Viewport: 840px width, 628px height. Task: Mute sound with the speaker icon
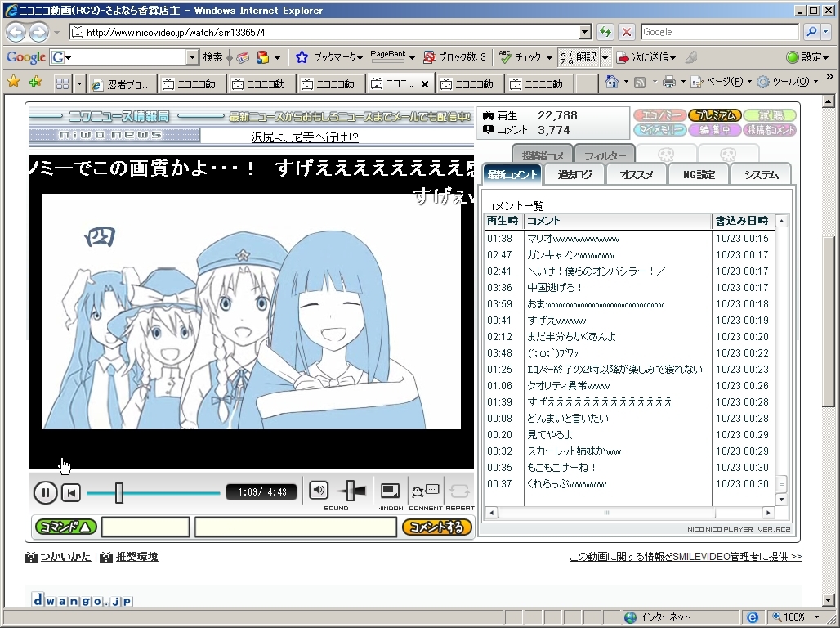[318, 490]
